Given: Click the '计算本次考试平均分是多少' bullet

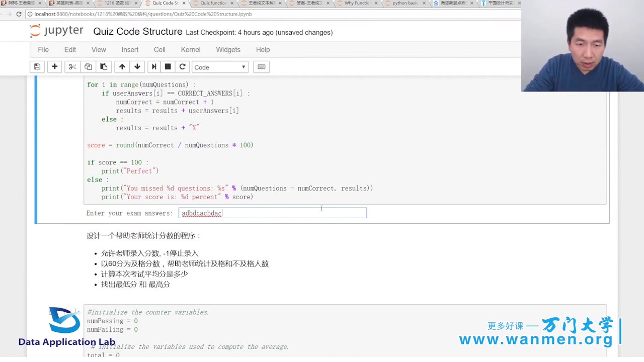Looking at the screenshot, I should 144,274.
